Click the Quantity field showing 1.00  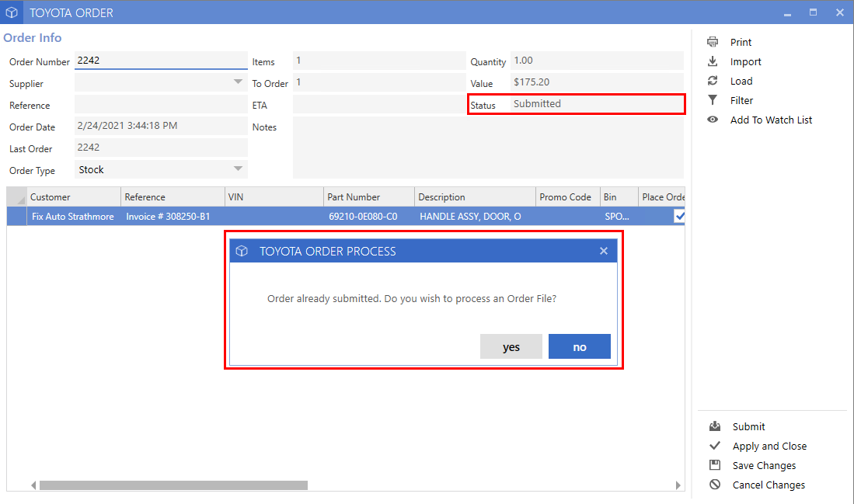pyautogui.click(x=597, y=61)
